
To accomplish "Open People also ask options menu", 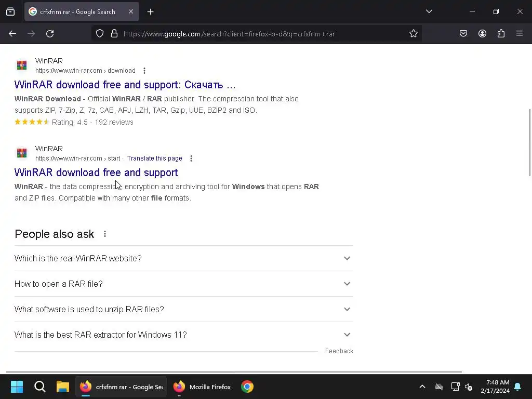I will pos(105,234).
